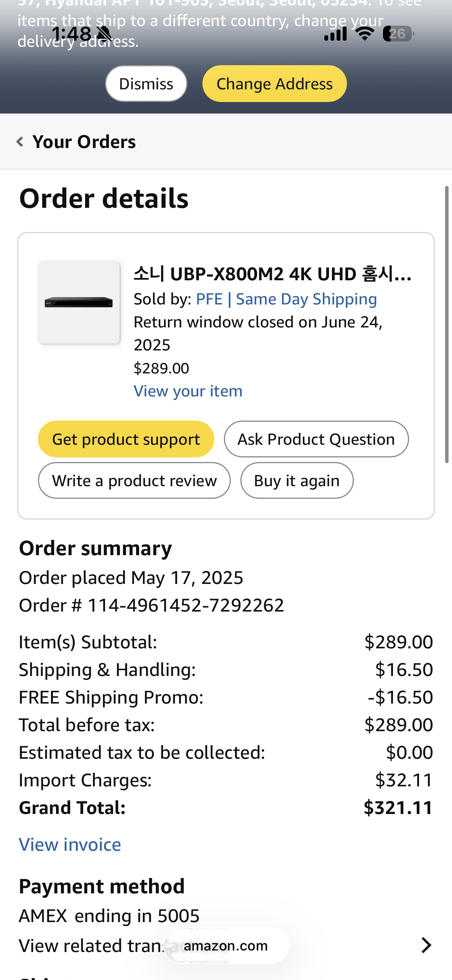
Task: Open the View invoice link
Action: point(70,845)
